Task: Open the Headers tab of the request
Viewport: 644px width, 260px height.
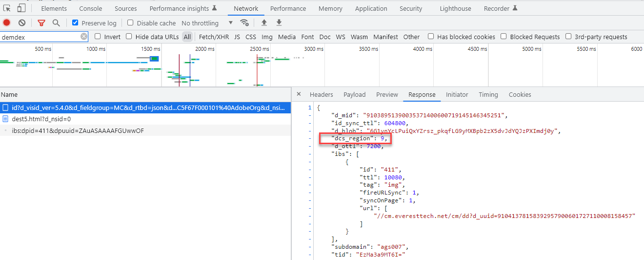Action: (321, 94)
